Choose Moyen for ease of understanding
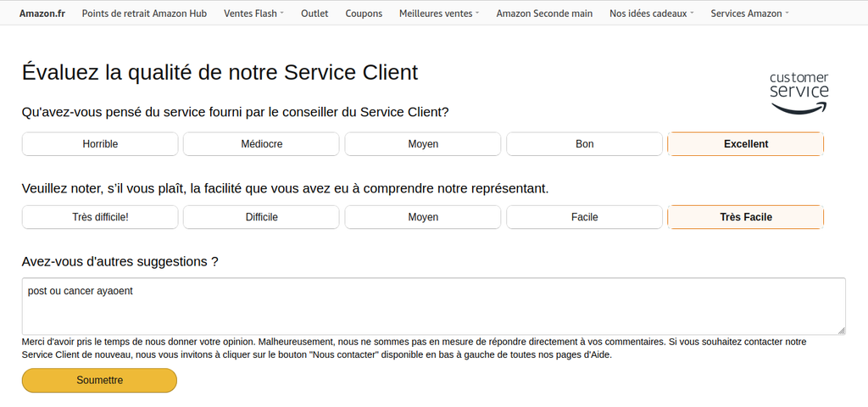Image resolution: width=868 pixels, height=407 pixels. [x=423, y=217]
